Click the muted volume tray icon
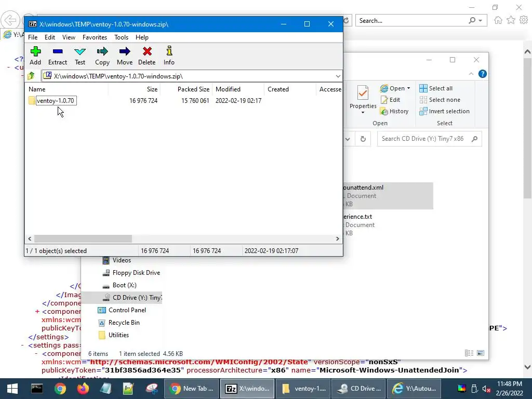Screen dimensions: 532x399 click(x=486, y=389)
